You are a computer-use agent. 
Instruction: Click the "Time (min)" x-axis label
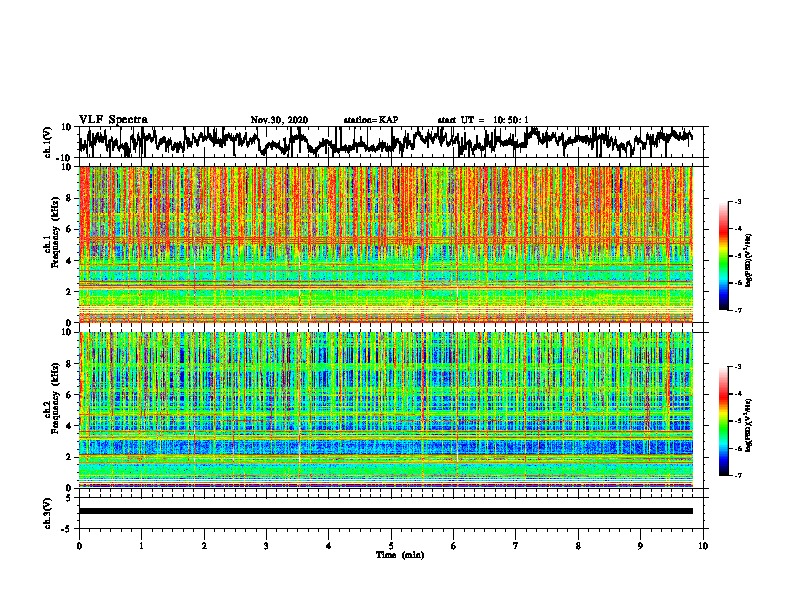pyautogui.click(x=400, y=554)
